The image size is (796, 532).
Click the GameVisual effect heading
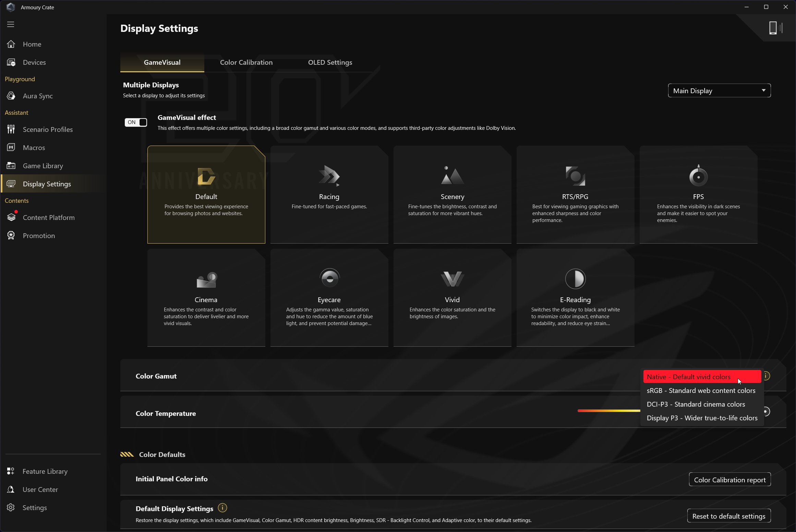[187, 117]
